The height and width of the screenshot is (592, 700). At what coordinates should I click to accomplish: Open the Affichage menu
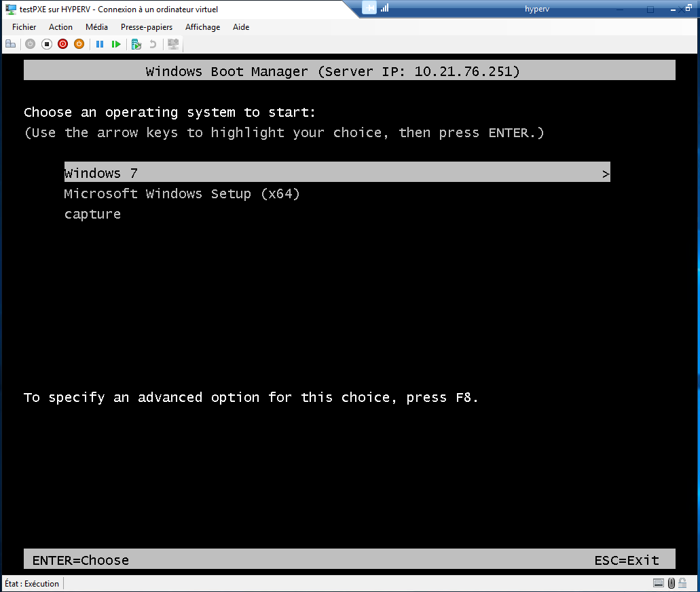click(x=202, y=27)
